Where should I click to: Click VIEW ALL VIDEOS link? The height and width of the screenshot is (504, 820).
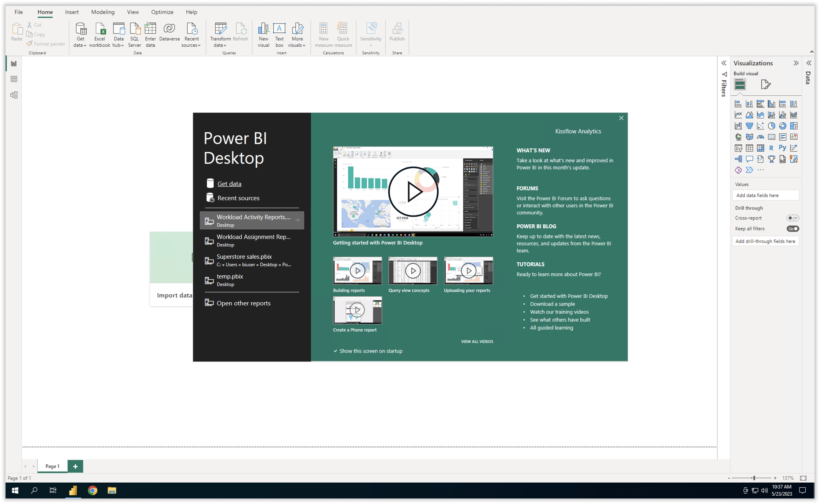[x=477, y=341]
